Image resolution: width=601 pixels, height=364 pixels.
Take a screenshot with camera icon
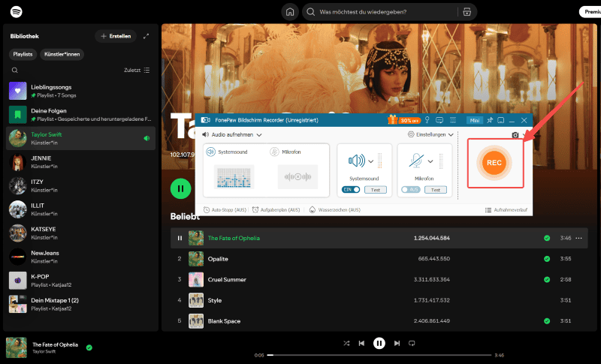point(515,135)
